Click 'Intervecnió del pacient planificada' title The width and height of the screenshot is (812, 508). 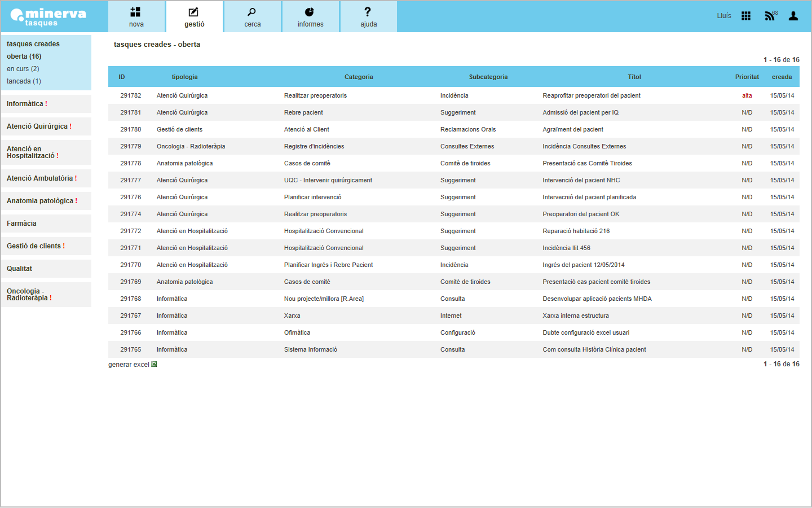(x=589, y=197)
